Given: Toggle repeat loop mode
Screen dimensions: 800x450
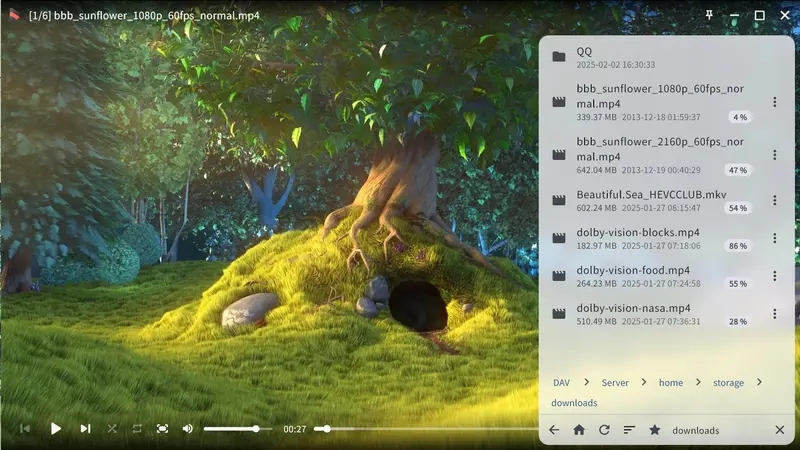Looking at the screenshot, I should pyautogui.click(x=137, y=429).
